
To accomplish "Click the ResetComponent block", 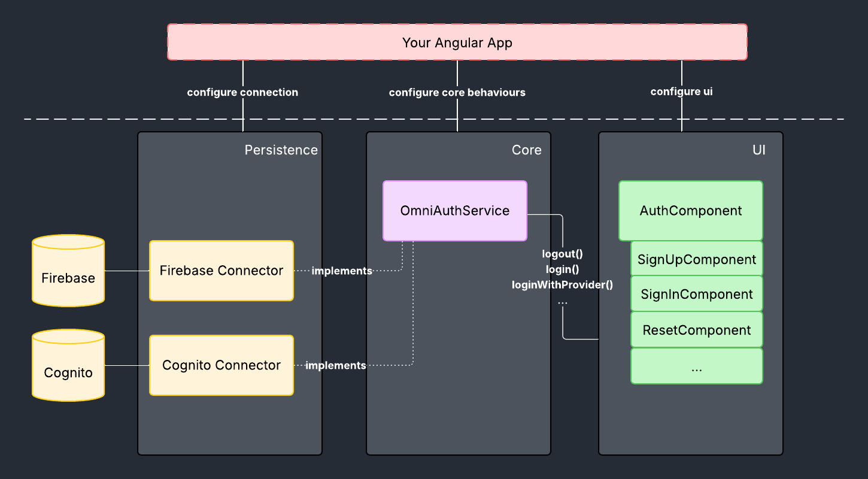I will tap(696, 330).
